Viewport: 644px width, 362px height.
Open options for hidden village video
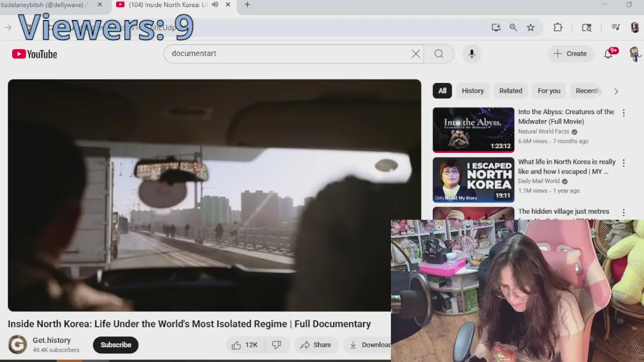pos(623,213)
